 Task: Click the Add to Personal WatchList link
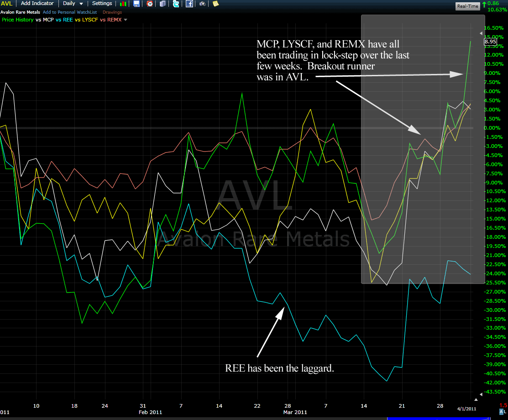[x=70, y=12]
